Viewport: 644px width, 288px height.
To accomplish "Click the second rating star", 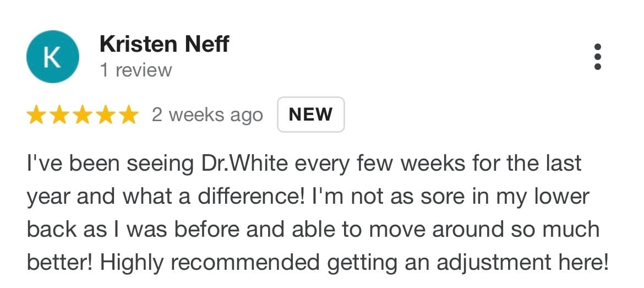I will point(59,115).
